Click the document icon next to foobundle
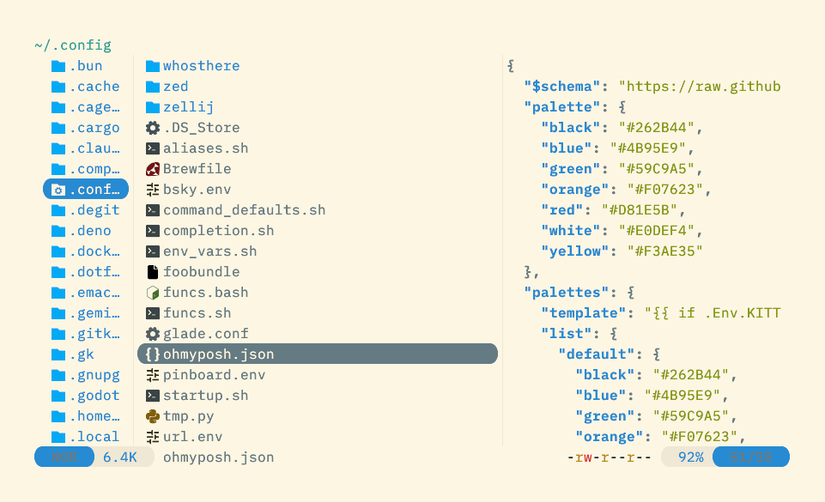The height and width of the screenshot is (502, 825). (153, 272)
